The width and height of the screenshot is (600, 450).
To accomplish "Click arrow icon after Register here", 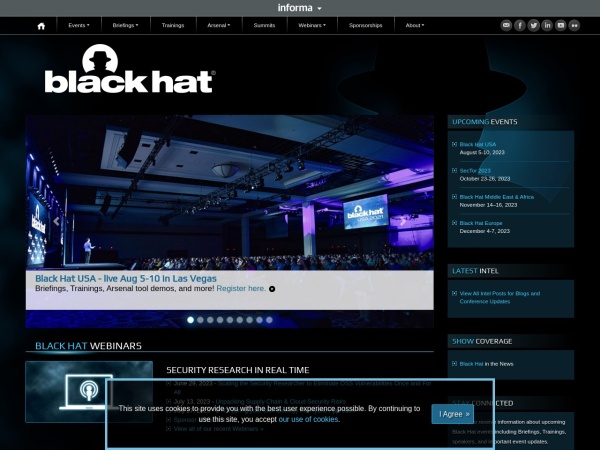I will [272, 289].
